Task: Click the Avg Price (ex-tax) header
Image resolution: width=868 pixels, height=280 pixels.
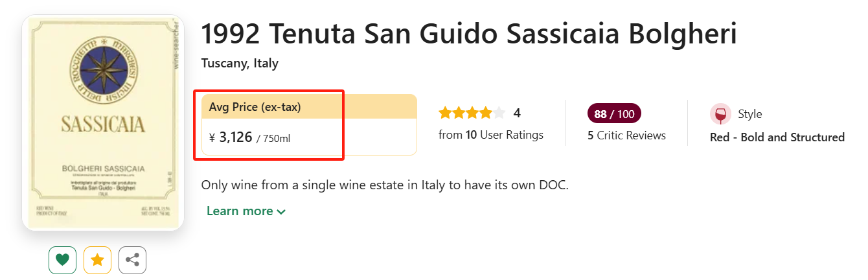Action: (255, 107)
